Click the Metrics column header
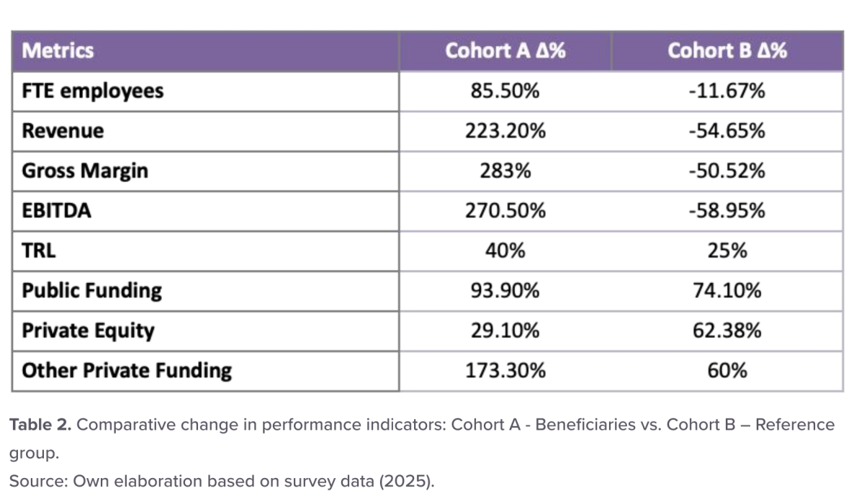The height and width of the screenshot is (504, 859). 58,51
